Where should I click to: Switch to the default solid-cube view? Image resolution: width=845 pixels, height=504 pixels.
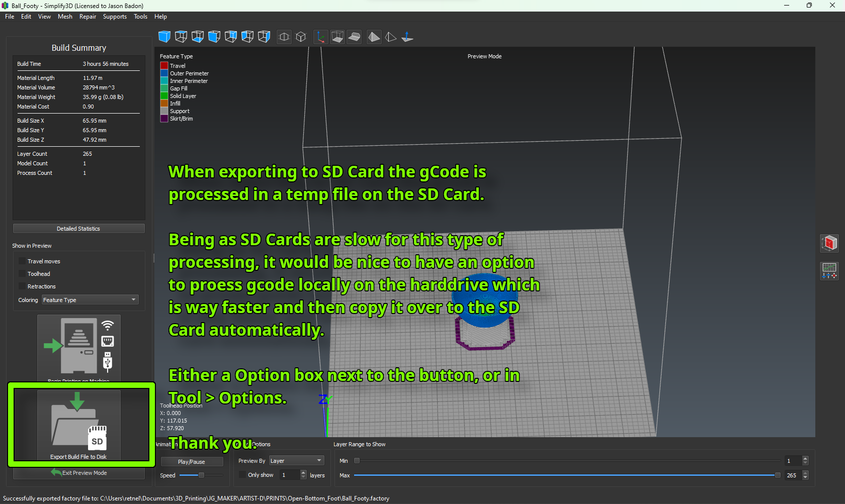pos(164,37)
